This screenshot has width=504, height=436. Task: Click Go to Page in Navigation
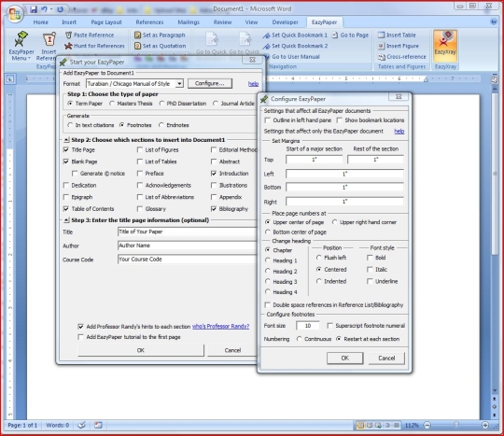point(350,35)
